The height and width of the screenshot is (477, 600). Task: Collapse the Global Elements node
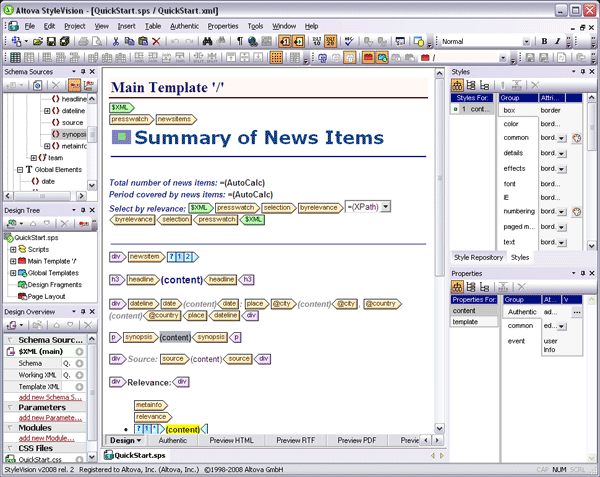(x=20, y=170)
